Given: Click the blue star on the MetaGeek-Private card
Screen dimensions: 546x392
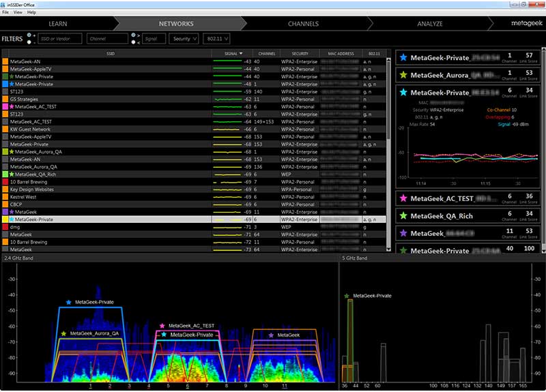Looking at the screenshot, I should pos(404,57).
